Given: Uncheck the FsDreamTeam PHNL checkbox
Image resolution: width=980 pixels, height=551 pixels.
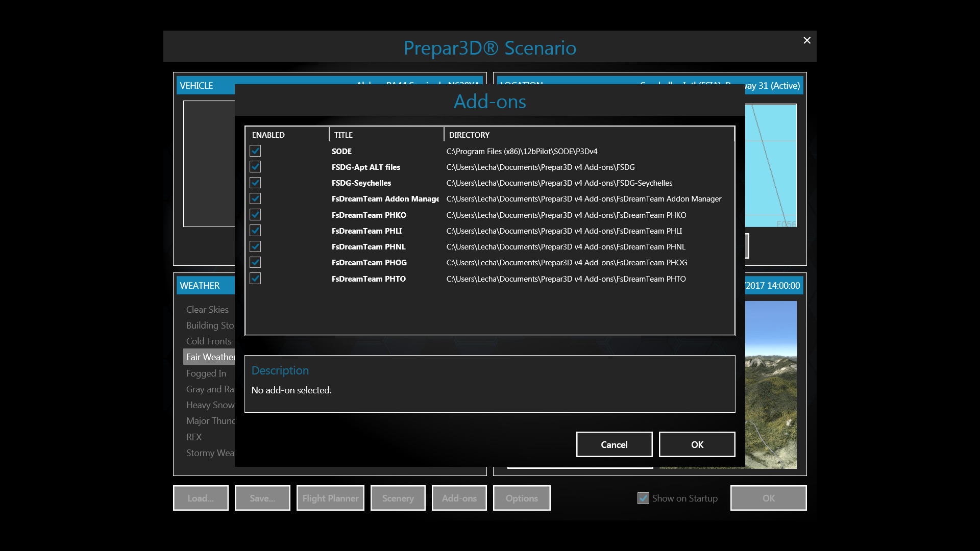Looking at the screenshot, I should [x=255, y=246].
